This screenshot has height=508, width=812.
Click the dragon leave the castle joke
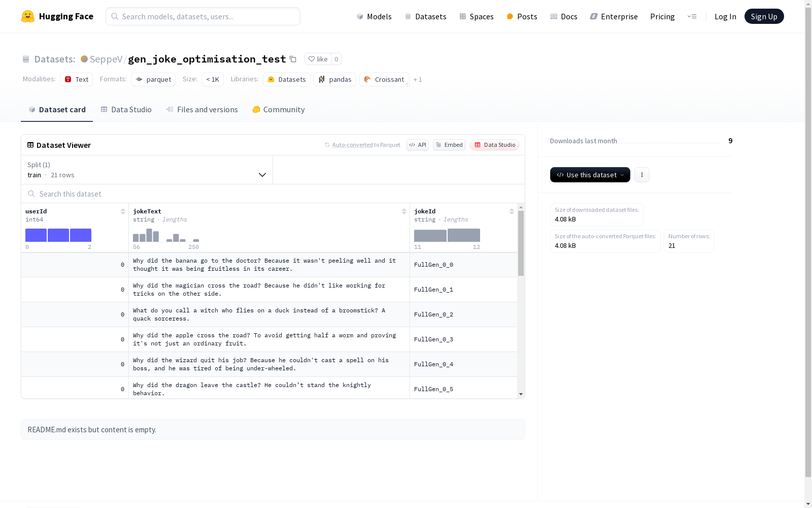tap(252, 389)
